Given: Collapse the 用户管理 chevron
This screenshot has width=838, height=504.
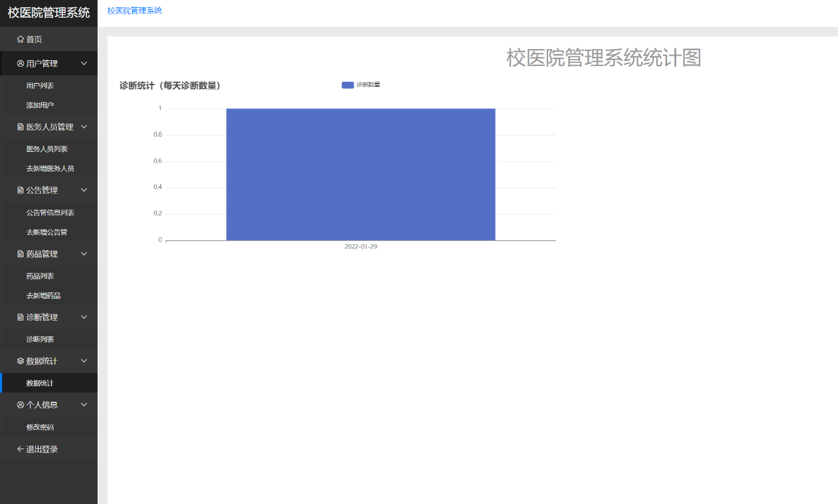Looking at the screenshot, I should (x=84, y=63).
